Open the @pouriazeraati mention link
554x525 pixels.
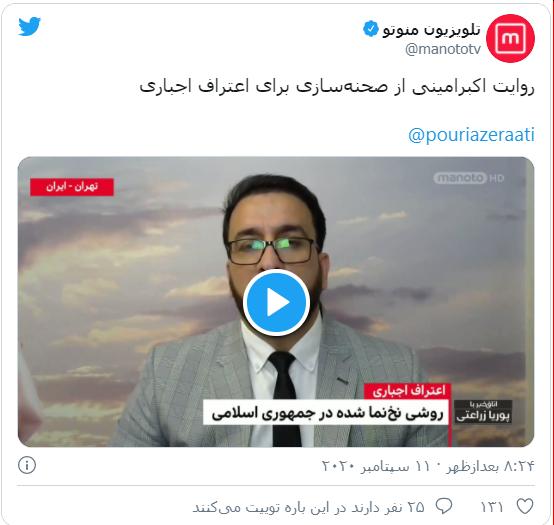click(471, 135)
